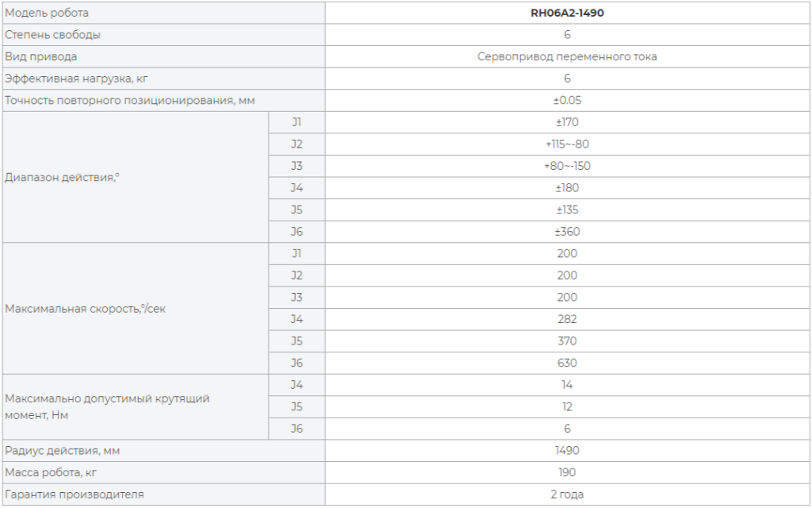Click the 'Диапазон действия' label cell

coord(136,177)
